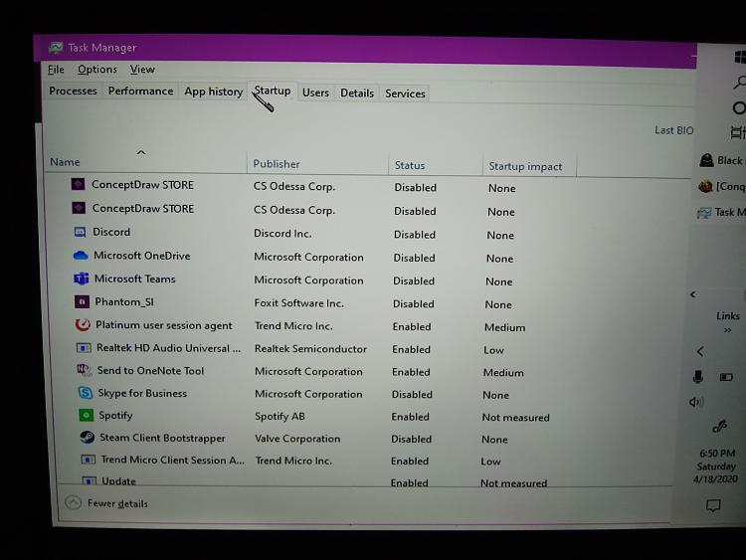Click the Spotify icon in startup list
The height and width of the screenshot is (560, 746).
[x=86, y=415]
